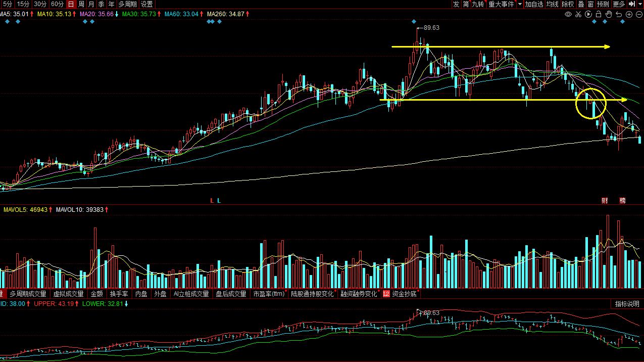Switch to 30分 period
The image size is (644, 362).
point(40,4)
